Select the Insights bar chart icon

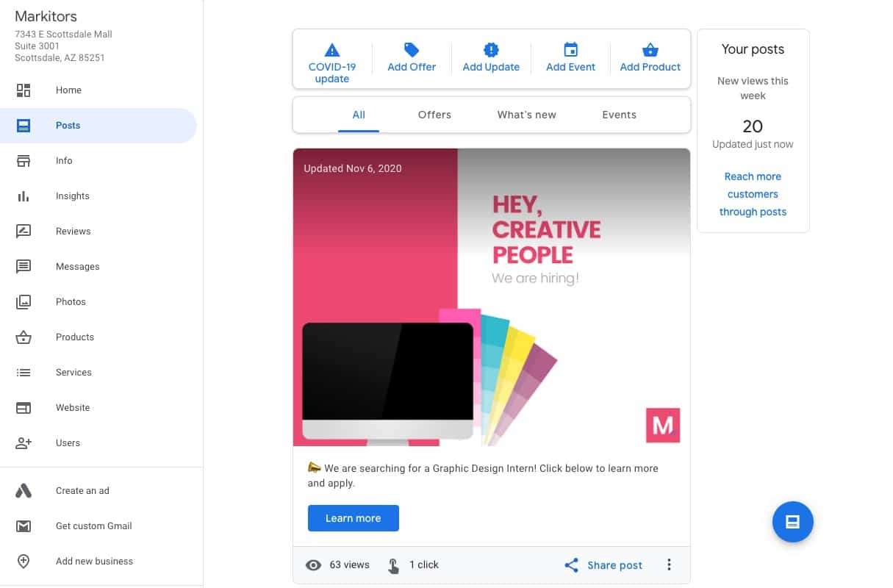coord(24,196)
